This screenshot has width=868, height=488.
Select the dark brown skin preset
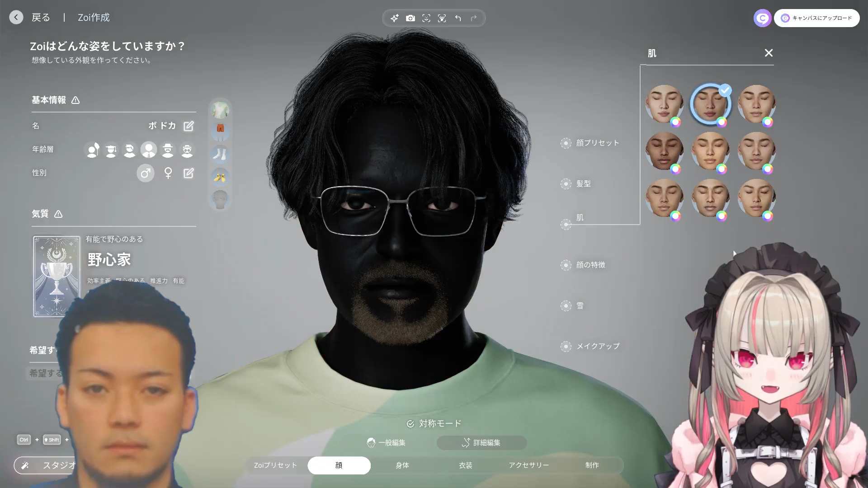[664, 151]
